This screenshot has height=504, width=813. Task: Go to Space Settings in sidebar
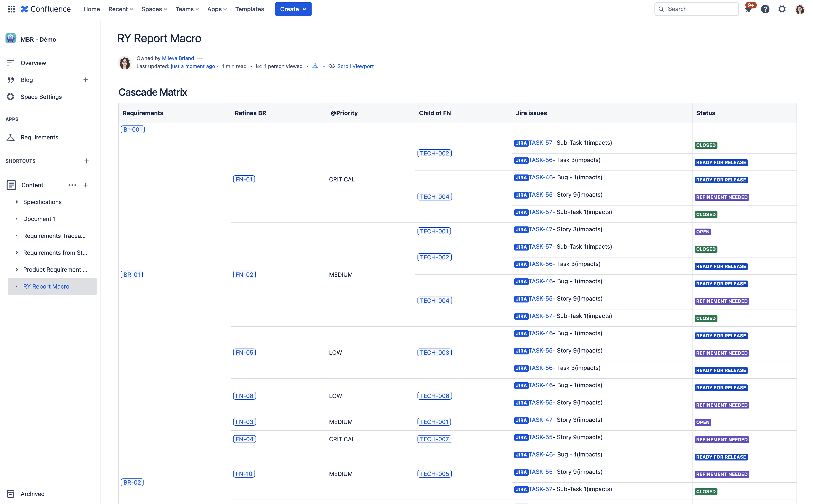pyautogui.click(x=41, y=97)
